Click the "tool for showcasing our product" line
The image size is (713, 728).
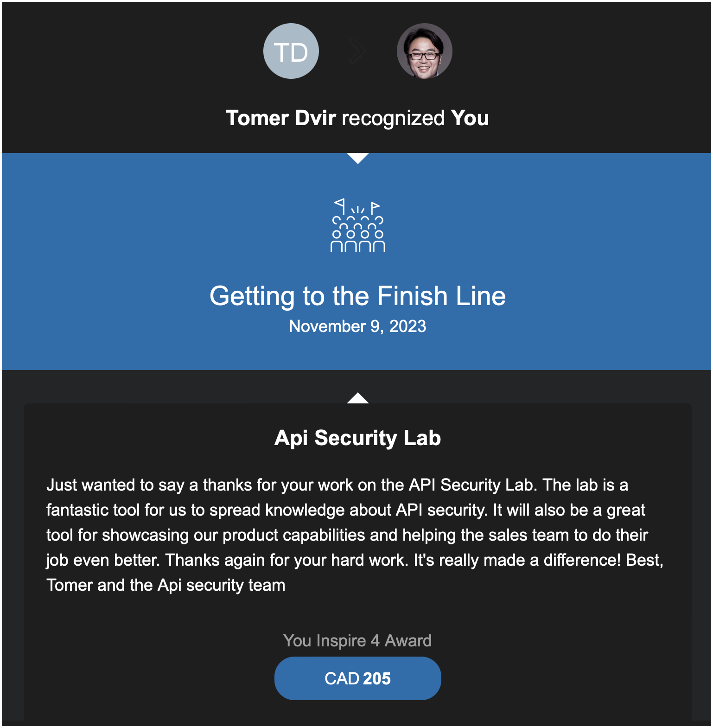coord(347,535)
